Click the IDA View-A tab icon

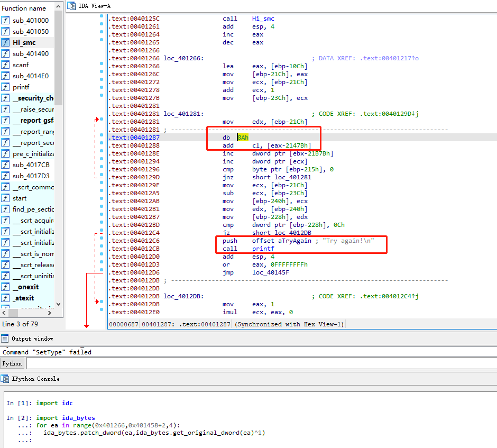pos(71,6)
